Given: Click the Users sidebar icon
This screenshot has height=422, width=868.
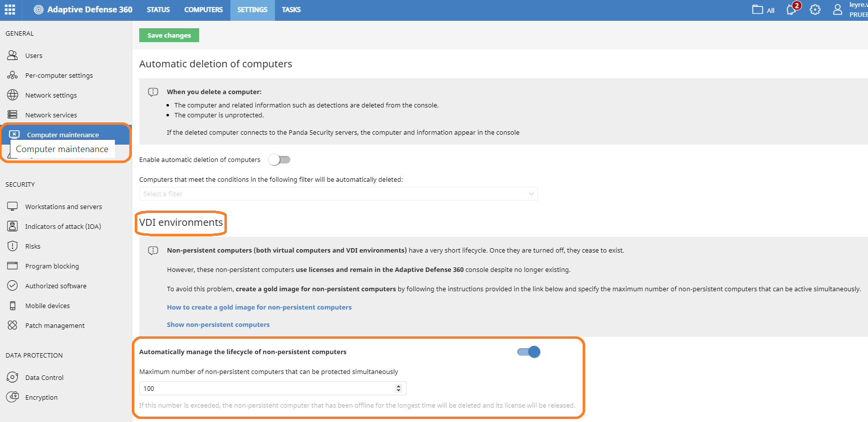Looking at the screenshot, I should [x=12, y=55].
